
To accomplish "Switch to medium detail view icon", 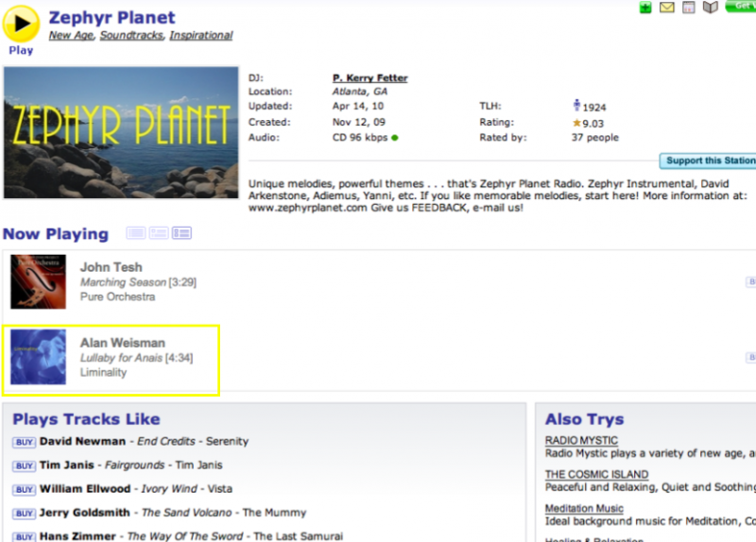I will coord(159,233).
